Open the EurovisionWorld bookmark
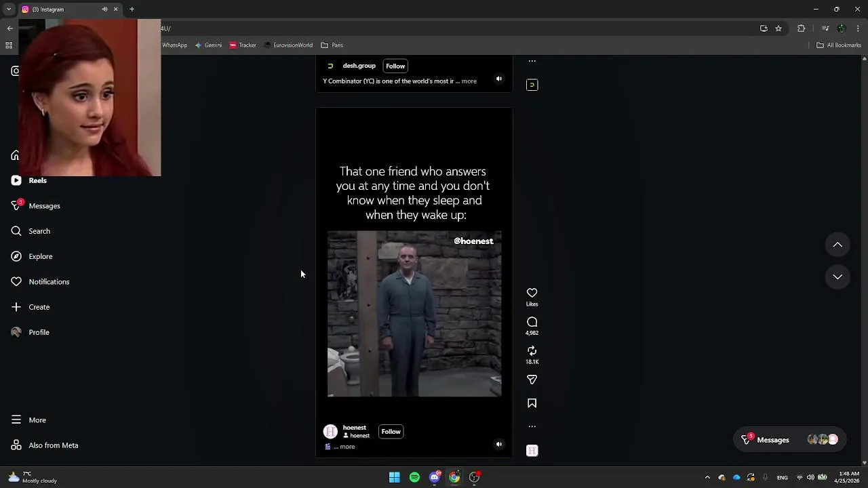This screenshot has height=488, width=868. point(288,45)
